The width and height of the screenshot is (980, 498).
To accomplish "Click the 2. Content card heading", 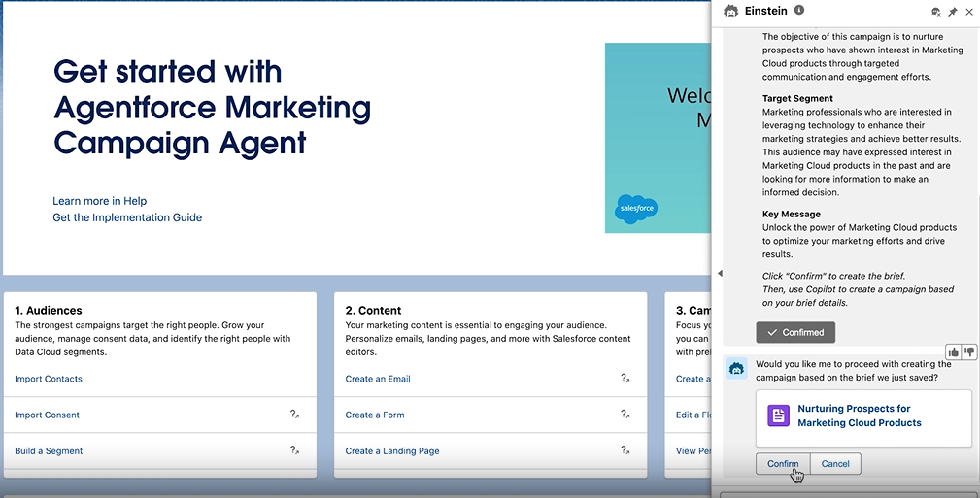I will tap(373, 310).
